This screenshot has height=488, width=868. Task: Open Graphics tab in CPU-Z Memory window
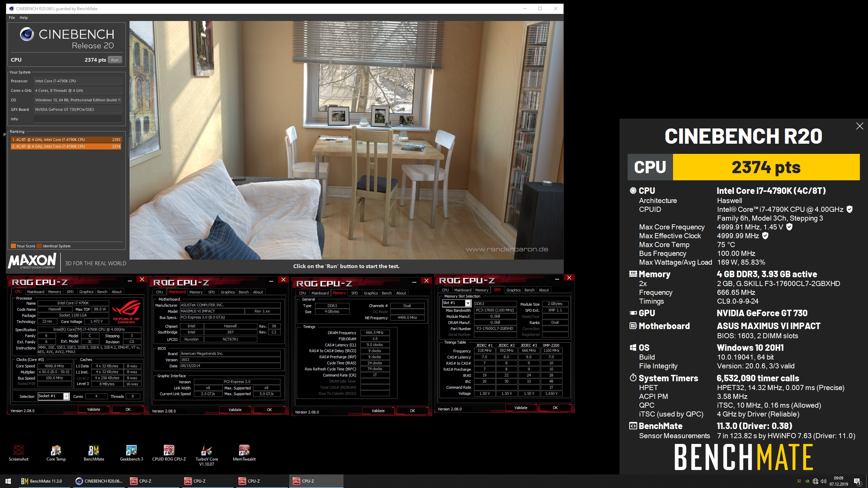point(371,293)
